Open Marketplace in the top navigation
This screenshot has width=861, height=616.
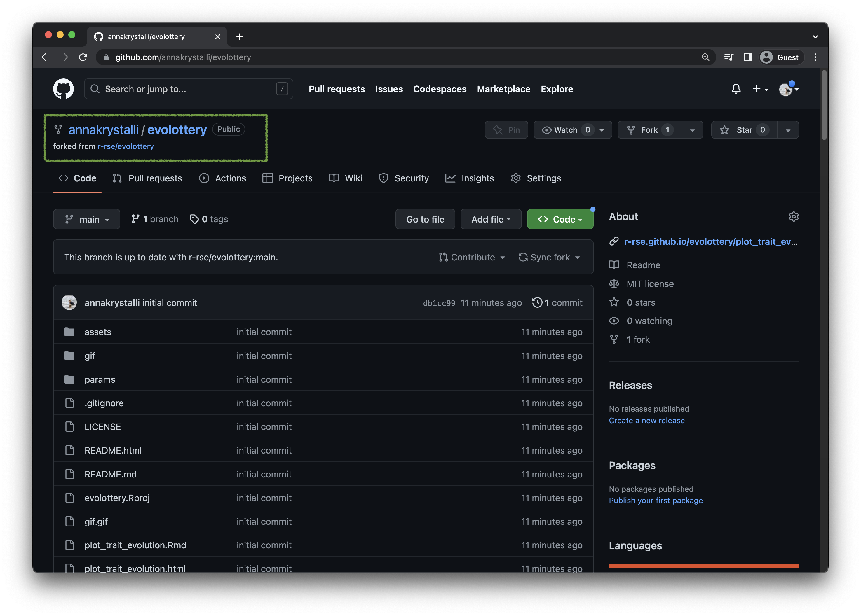pyautogui.click(x=503, y=89)
